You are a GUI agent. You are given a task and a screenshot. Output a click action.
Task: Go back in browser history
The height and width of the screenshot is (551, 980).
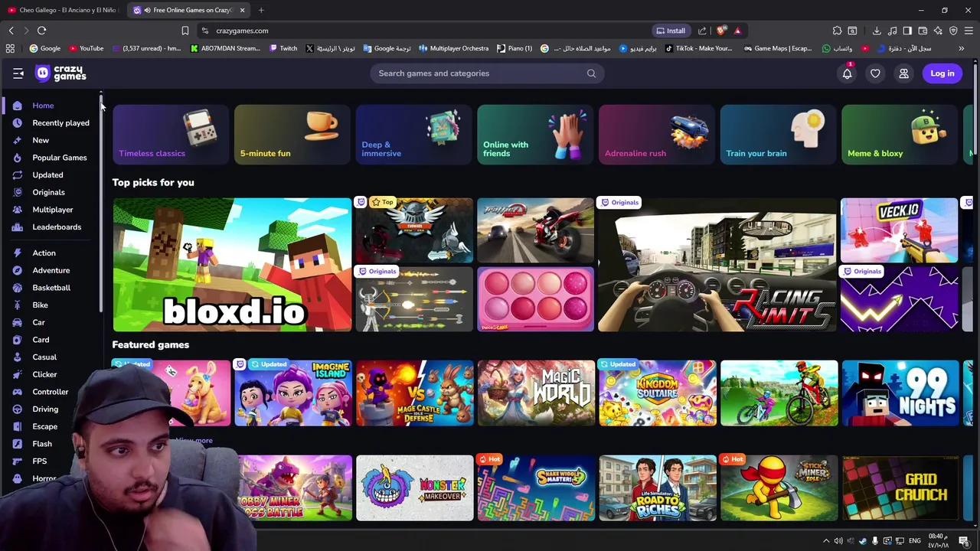11,31
